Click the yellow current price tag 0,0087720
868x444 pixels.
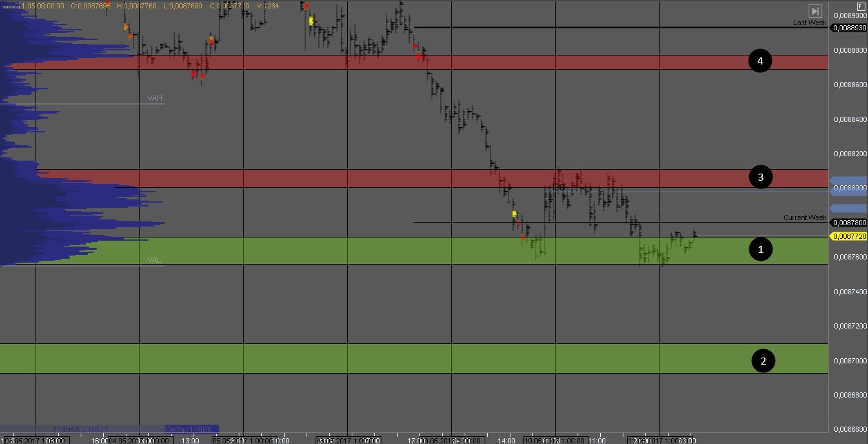[x=849, y=237]
